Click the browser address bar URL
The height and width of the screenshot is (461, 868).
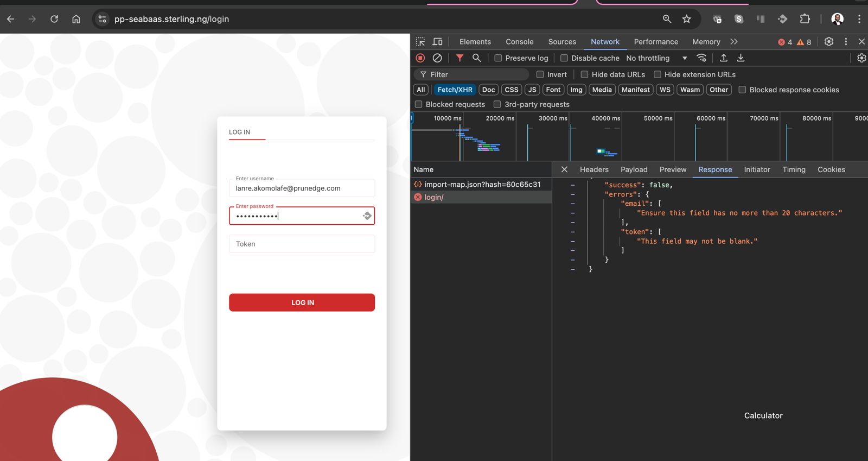[x=171, y=19]
